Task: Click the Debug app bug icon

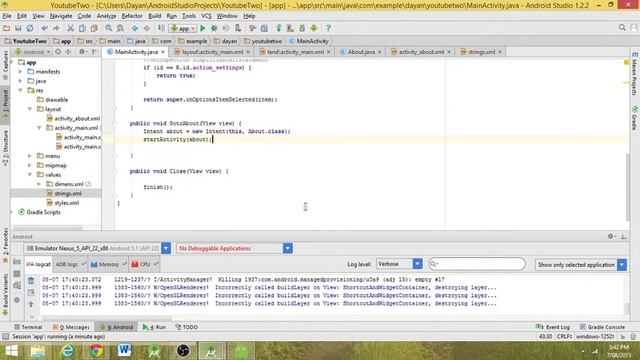Action: pyautogui.click(x=214, y=28)
